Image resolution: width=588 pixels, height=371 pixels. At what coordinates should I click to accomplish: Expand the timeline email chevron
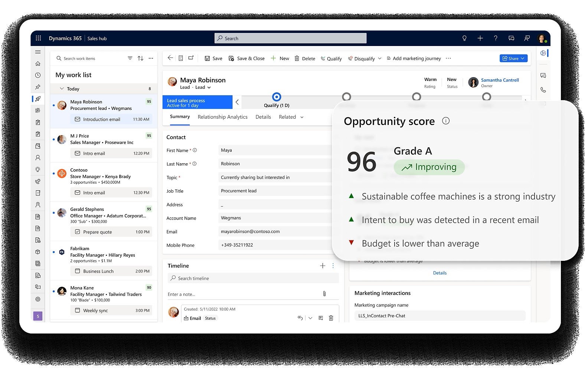[310, 318]
